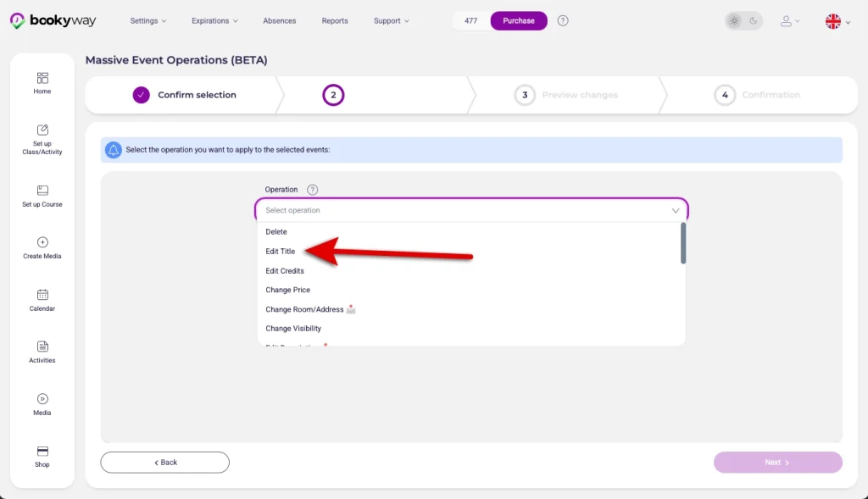Open the user account menu icon
The height and width of the screenshot is (499, 868).
(789, 21)
